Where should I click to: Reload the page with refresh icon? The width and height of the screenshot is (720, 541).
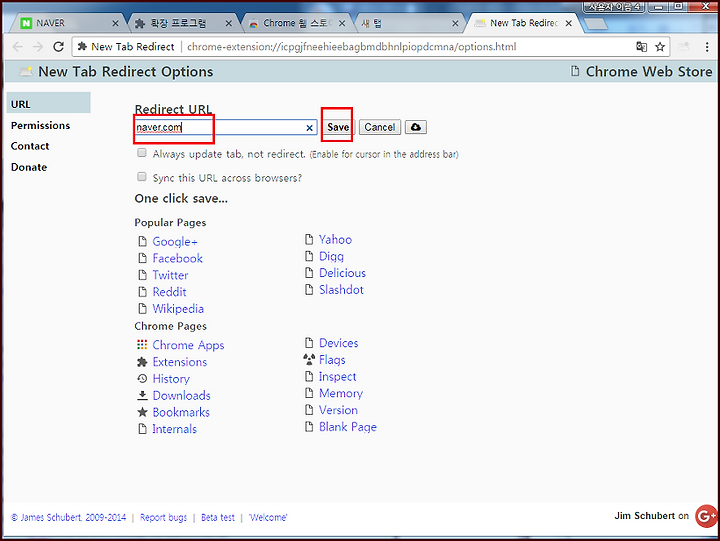(x=58, y=46)
